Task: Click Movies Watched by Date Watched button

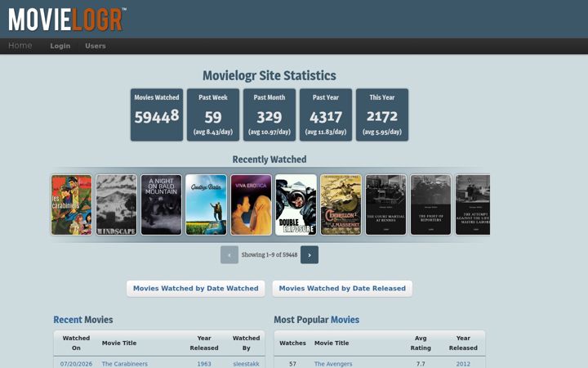Action: [x=196, y=289]
